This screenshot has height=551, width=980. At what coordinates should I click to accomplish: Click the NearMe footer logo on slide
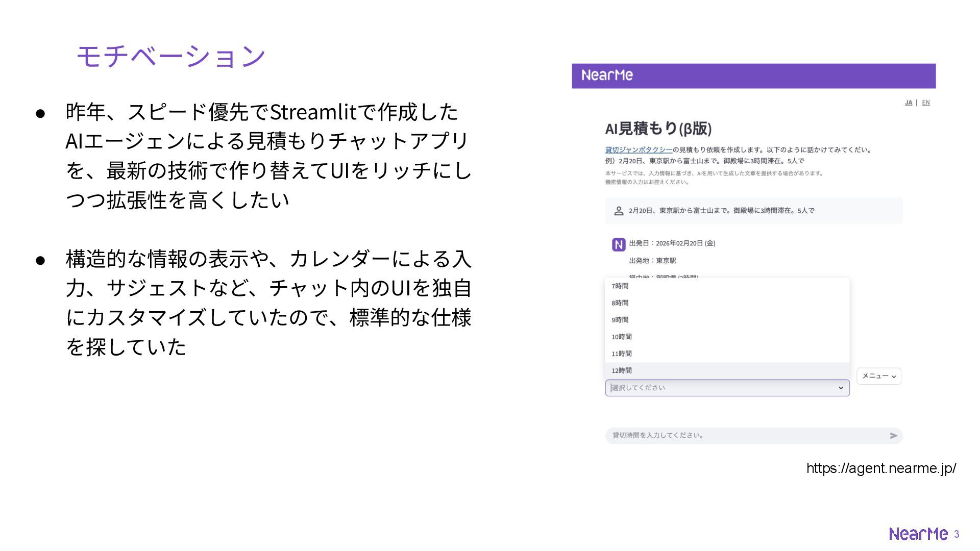click(x=918, y=534)
